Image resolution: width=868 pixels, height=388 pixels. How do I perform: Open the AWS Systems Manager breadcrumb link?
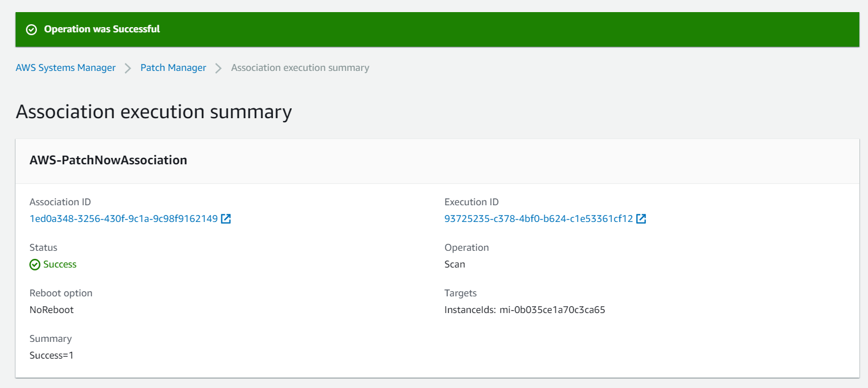click(x=65, y=67)
